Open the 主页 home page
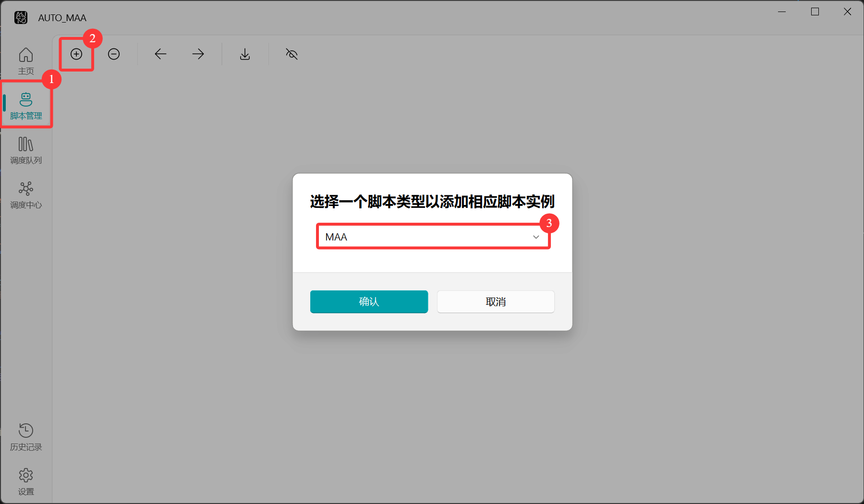Viewport: 864px width, 504px height. [x=26, y=61]
